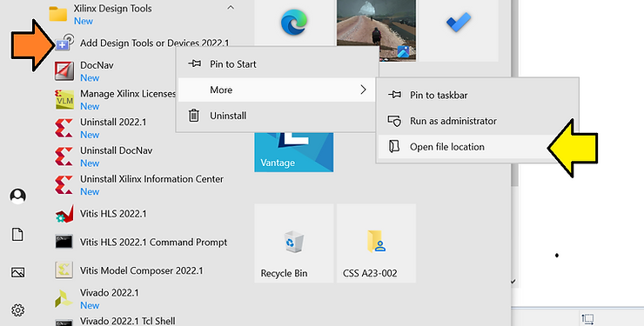The height and width of the screenshot is (326, 644).
Task: Click the Add Design Tools or Devices icon
Action: pos(64,43)
